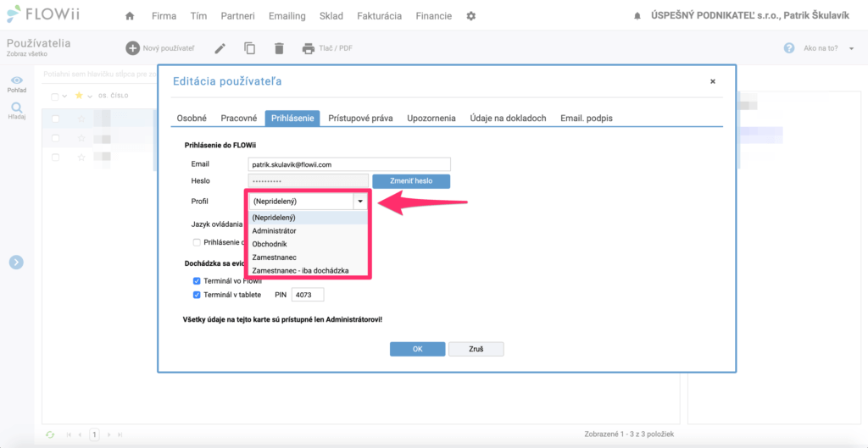
Task: Click the FLOWii logo
Action: point(44,14)
